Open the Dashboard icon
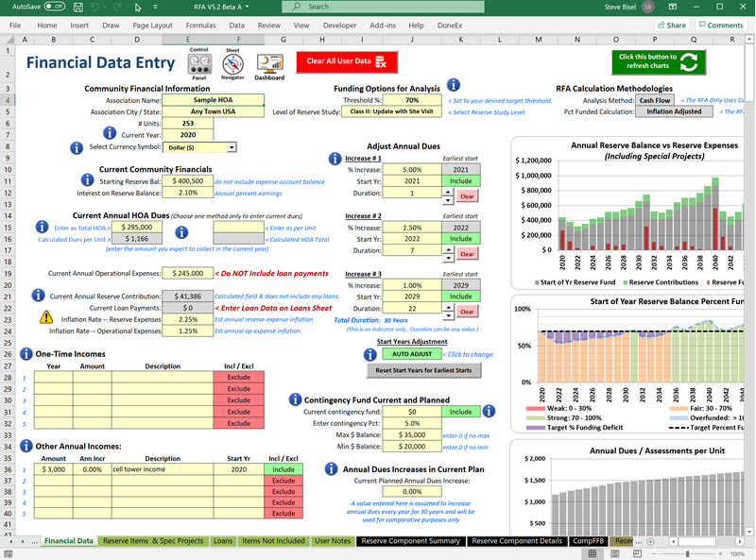Viewport: 756px width, 560px height. [x=268, y=64]
